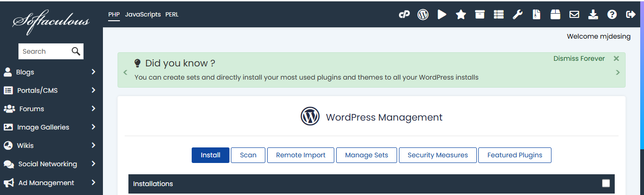Open settings via the wrench icon
Image resolution: width=644 pixels, height=195 pixels.
(517, 15)
